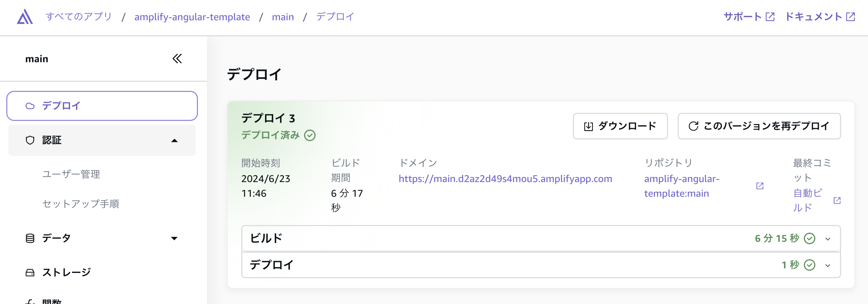
Task: Select main in the breadcrumb
Action: pos(283,16)
